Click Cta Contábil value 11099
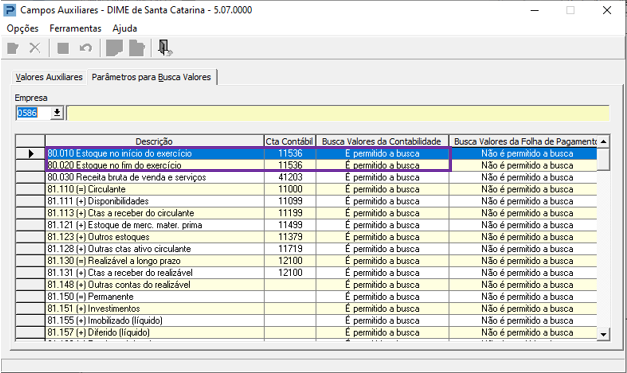Screen dimensions: 627x373 pos(290,201)
